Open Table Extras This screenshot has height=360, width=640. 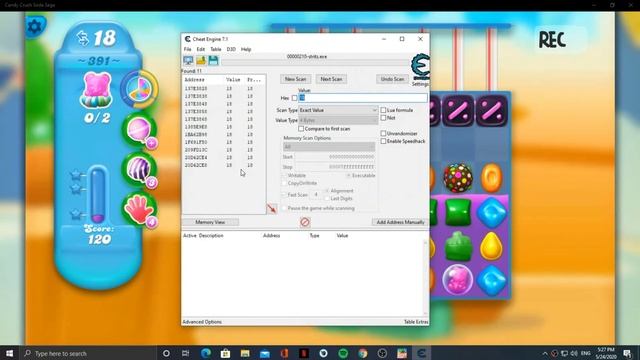[416, 322]
